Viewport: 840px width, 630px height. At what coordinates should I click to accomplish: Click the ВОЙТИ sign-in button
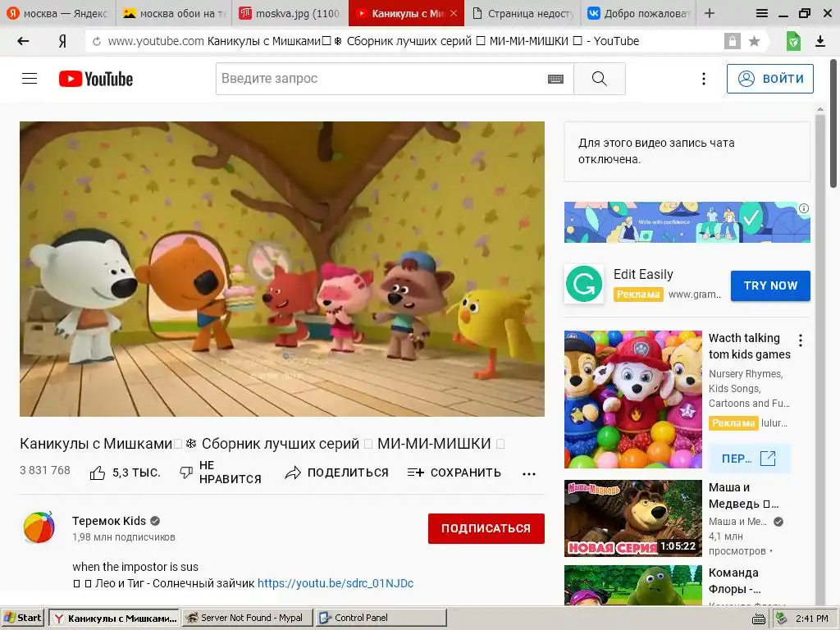[769, 79]
